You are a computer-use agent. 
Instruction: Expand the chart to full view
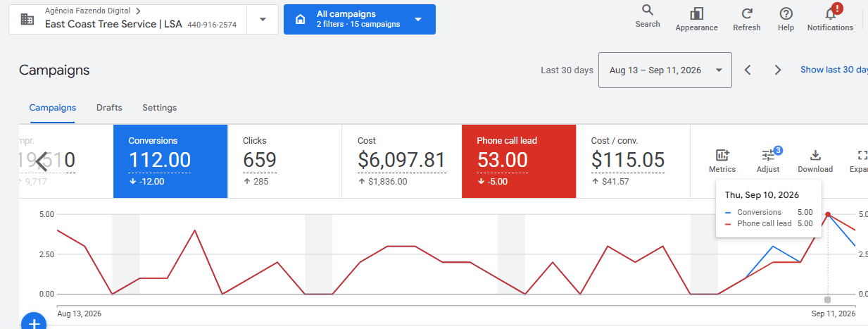tap(860, 161)
